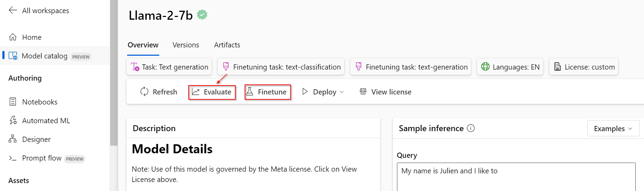This screenshot has height=191, width=644.
Task: Click the License: custom building icon
Action: click(558, 66)
